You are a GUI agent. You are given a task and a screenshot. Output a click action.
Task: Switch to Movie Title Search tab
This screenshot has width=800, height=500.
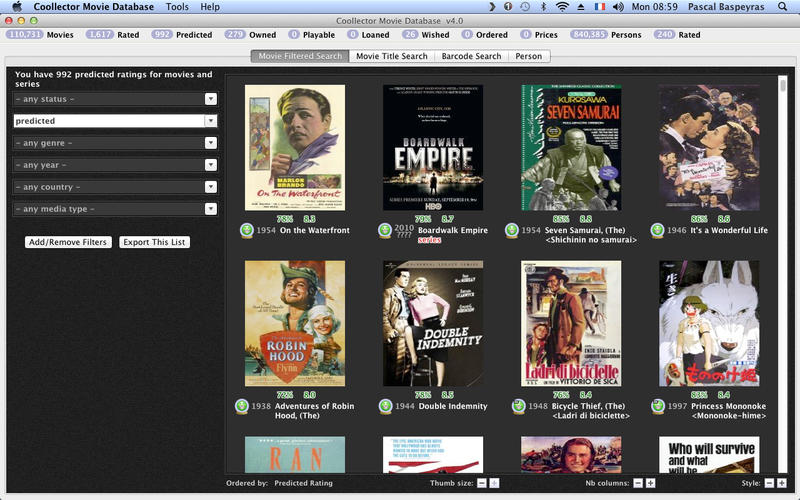click(391, 56)
